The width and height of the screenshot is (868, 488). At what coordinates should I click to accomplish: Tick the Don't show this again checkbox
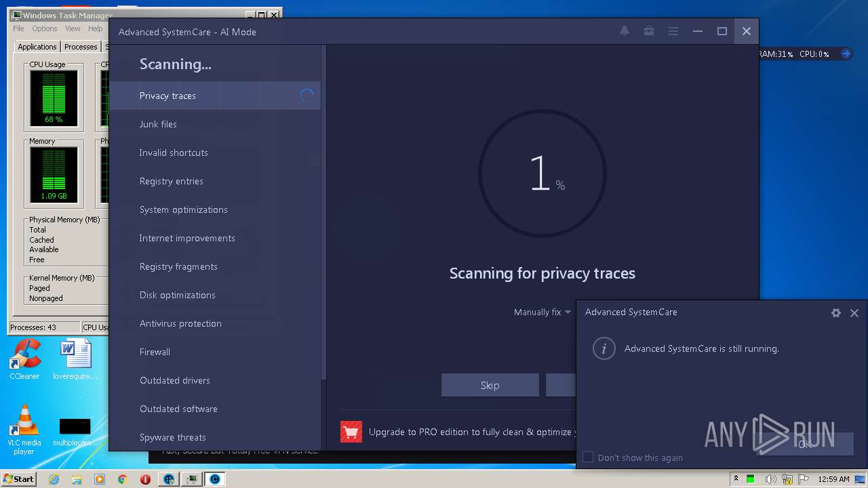(x=588, y=457)
